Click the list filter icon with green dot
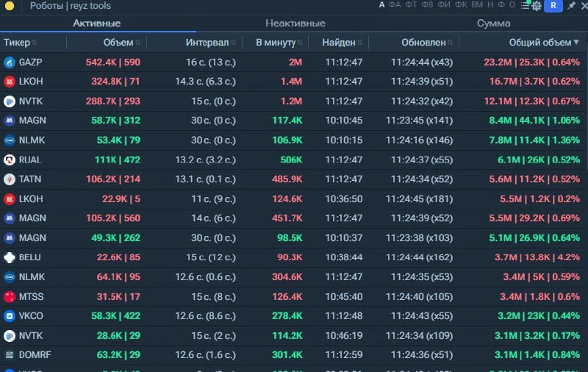The width and height of the screenshot is (588, 372). (525, 5)
